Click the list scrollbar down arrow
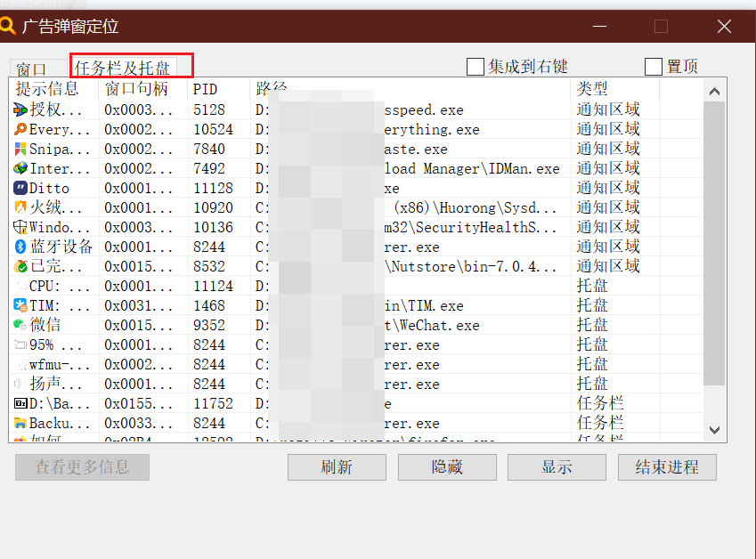The height and width of the screenshot is (559, 756). coord(714,430)
